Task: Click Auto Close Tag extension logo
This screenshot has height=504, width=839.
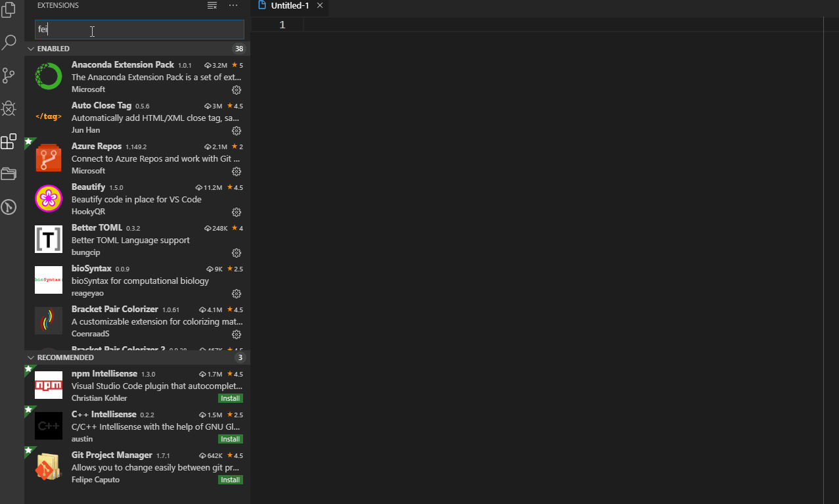Action: coord(49,117)
